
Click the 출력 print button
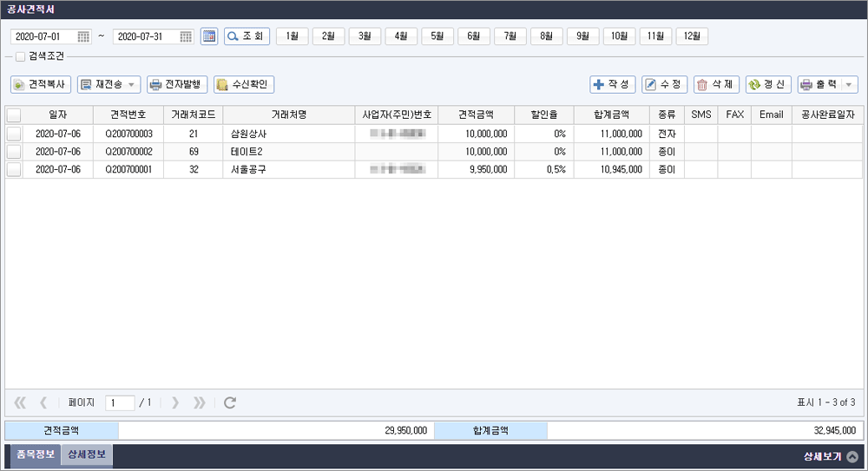click(x=819, y=85)
